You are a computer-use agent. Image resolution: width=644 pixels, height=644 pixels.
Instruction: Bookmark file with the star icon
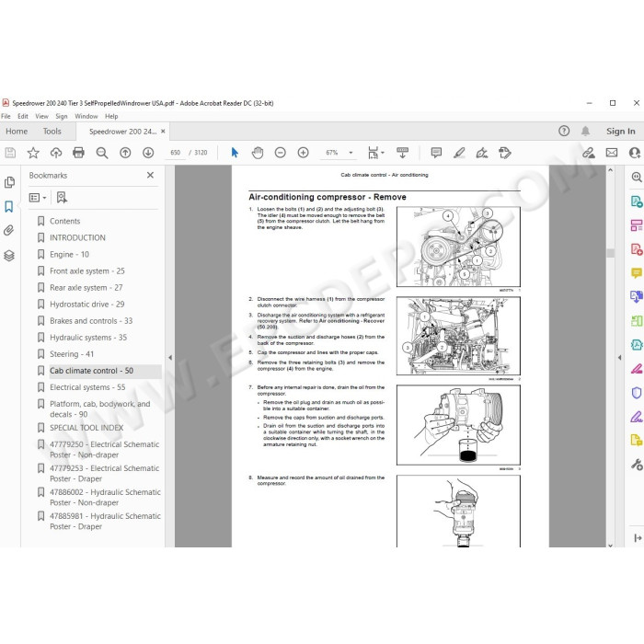point(33,153)
